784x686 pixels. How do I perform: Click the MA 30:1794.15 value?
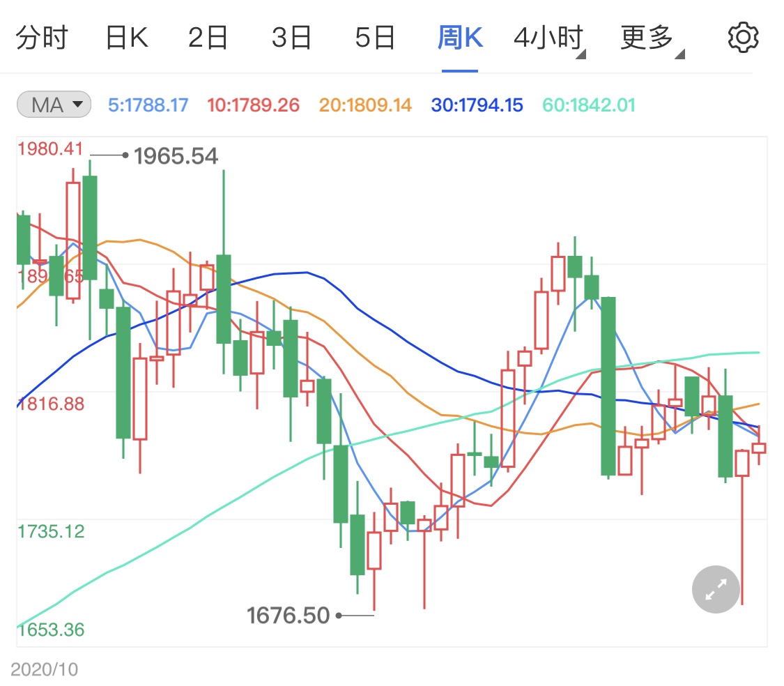click(477, 105)
